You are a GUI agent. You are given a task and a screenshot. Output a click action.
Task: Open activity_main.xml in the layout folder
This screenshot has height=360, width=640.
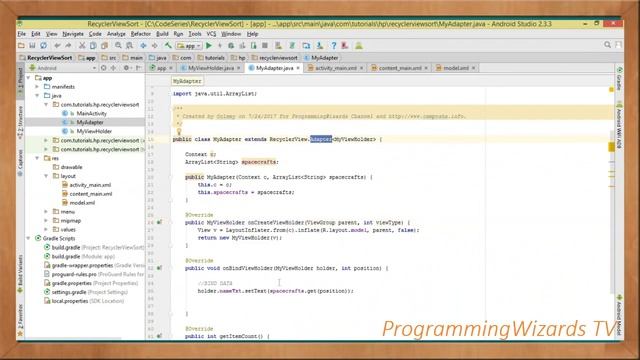click(90, 185)
